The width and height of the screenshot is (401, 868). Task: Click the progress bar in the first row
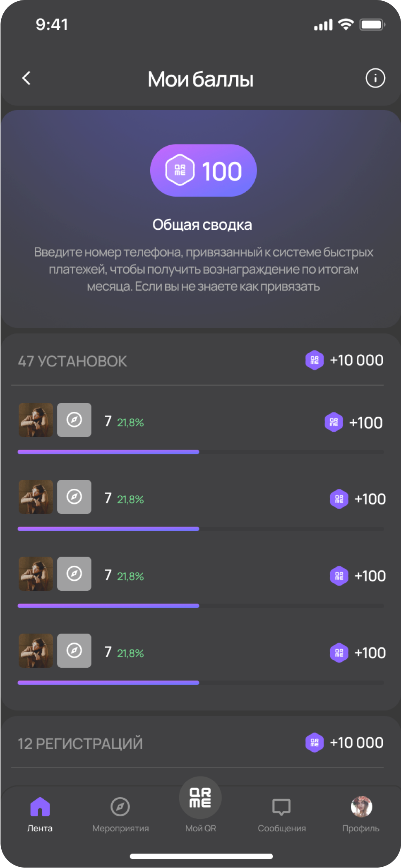(201, 452)
